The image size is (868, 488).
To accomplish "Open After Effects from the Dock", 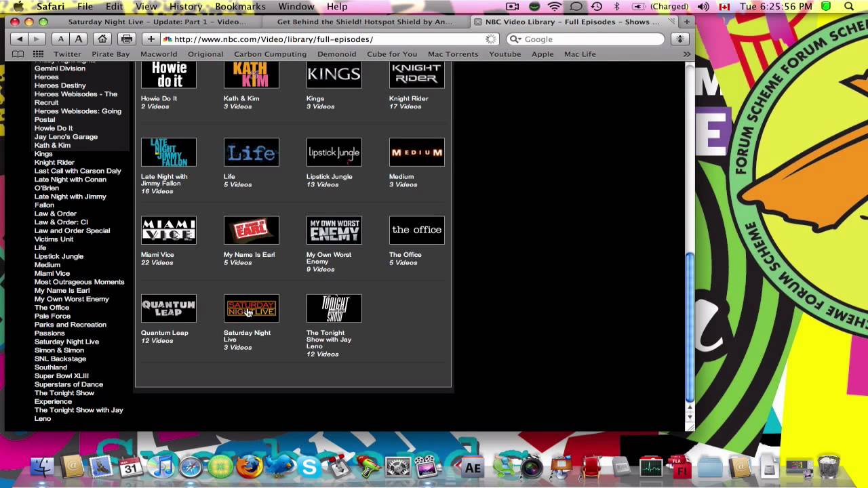I will tap(473, 468).
